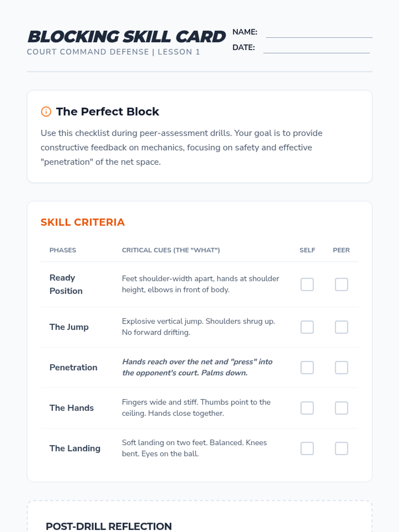Click the info icon beside The Perfect Block

46,112
